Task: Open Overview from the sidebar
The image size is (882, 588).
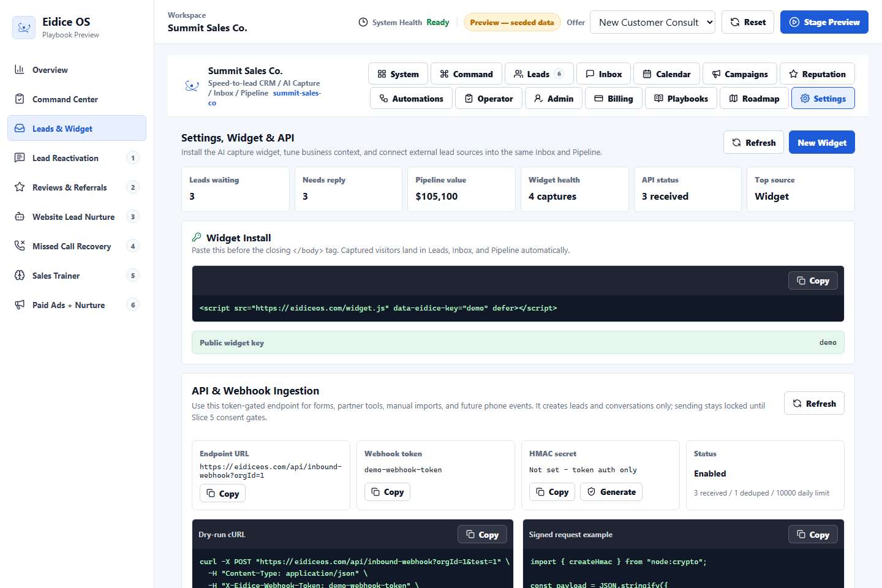Action: pyautogui.click(x=77, y=70)
